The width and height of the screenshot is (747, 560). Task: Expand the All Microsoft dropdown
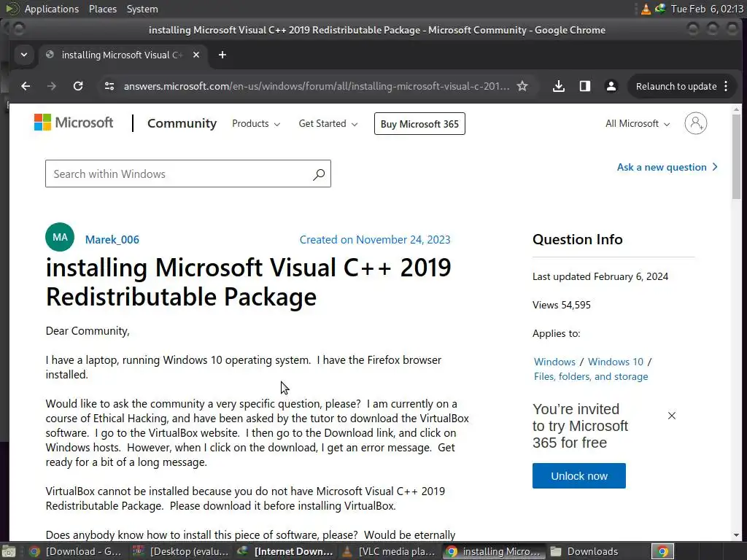(x=638, y=124)
